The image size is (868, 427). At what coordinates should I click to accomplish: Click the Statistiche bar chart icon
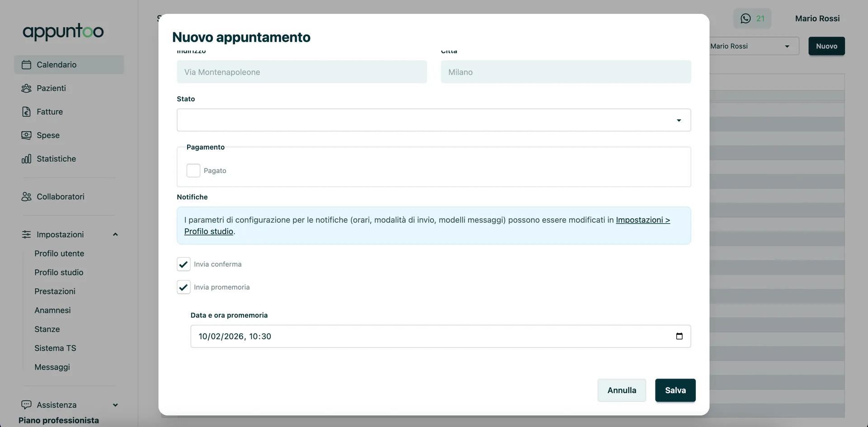27,159
